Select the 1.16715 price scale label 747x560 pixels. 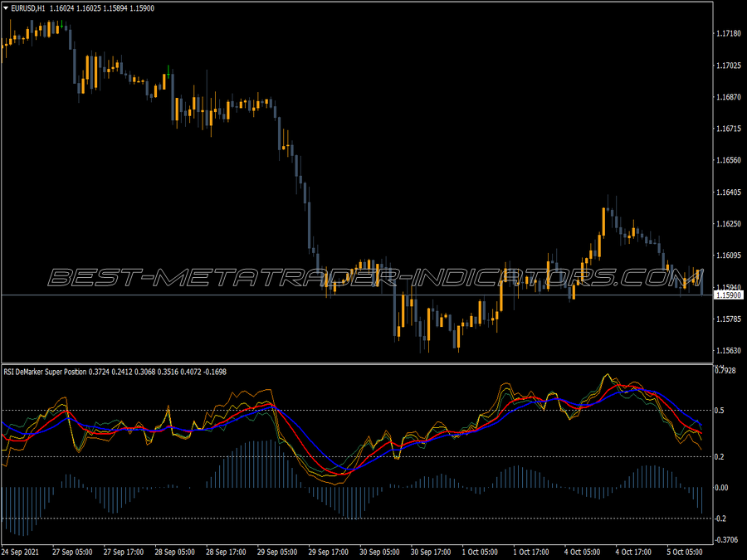729,129
